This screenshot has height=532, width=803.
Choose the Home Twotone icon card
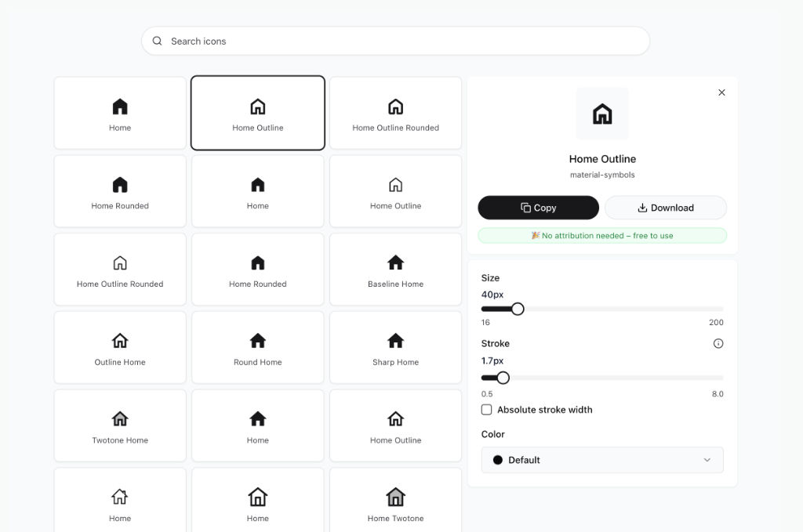click(395, 500)
